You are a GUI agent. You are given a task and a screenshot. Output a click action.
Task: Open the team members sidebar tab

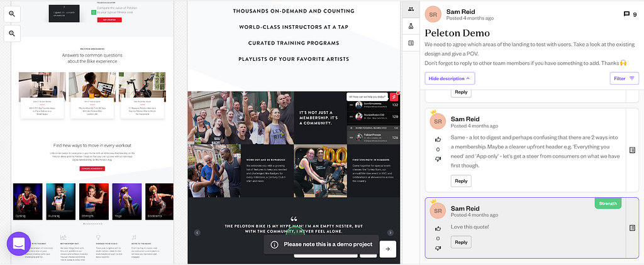pos(411,9)
